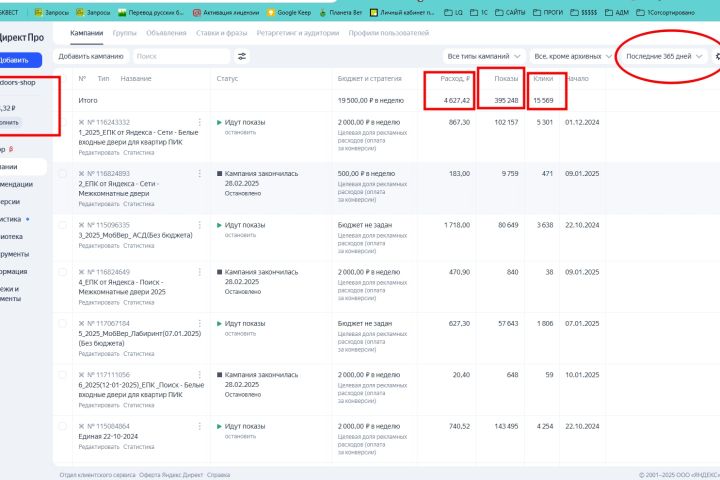Switch to Профили пользователей tab
720x480 pixels.
click(x=388, y=33)
